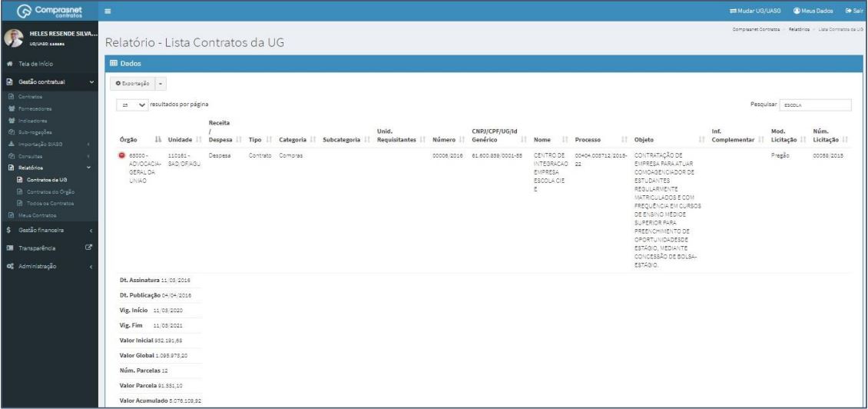Sort by the Nome column header
The height and width of the screenshot is (409, 868).
552,140
